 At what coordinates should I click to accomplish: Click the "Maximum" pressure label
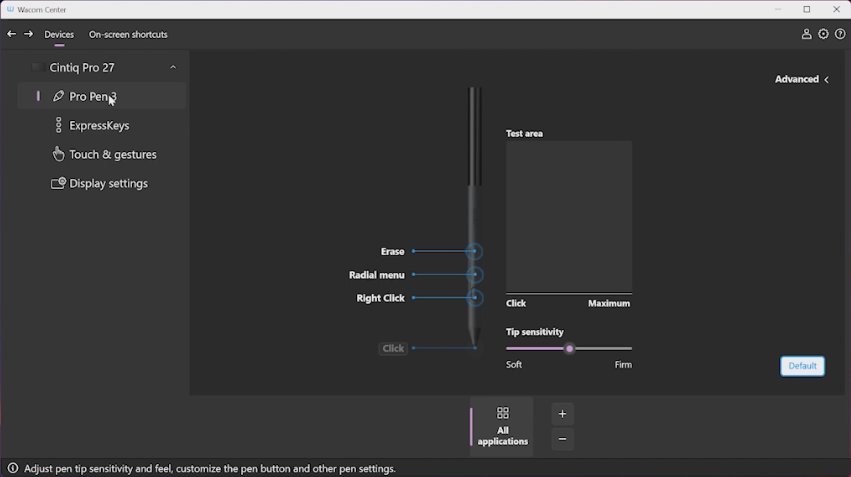609,303
